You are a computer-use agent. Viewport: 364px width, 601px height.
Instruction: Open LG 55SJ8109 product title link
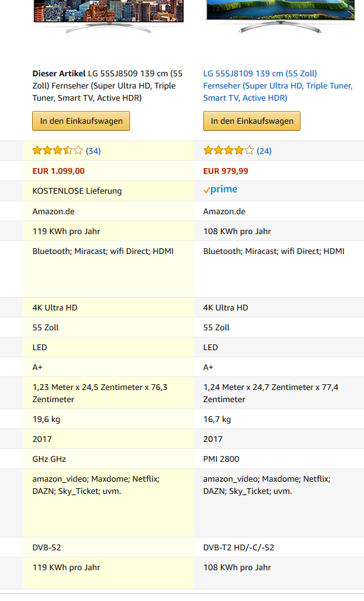(277, 85)
